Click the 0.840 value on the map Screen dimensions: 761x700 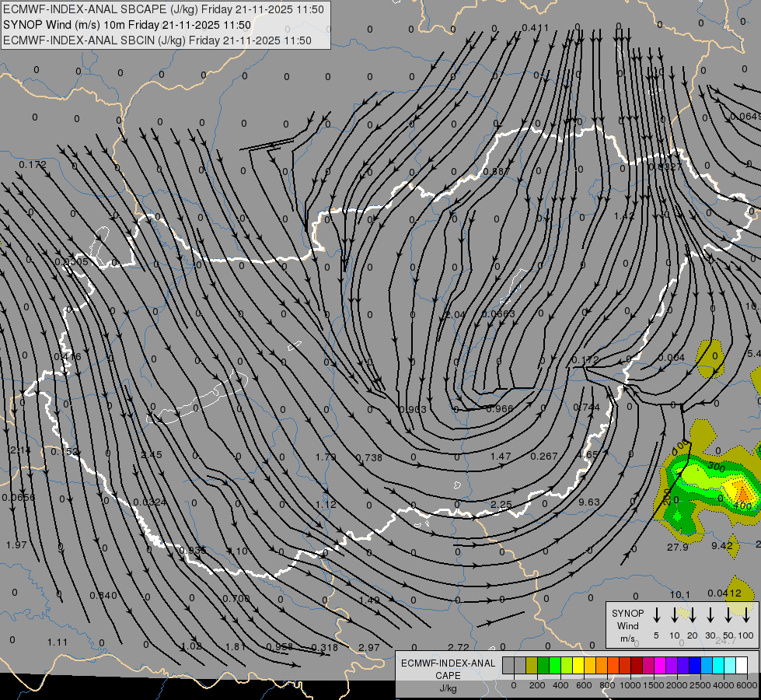coord(103,596)
